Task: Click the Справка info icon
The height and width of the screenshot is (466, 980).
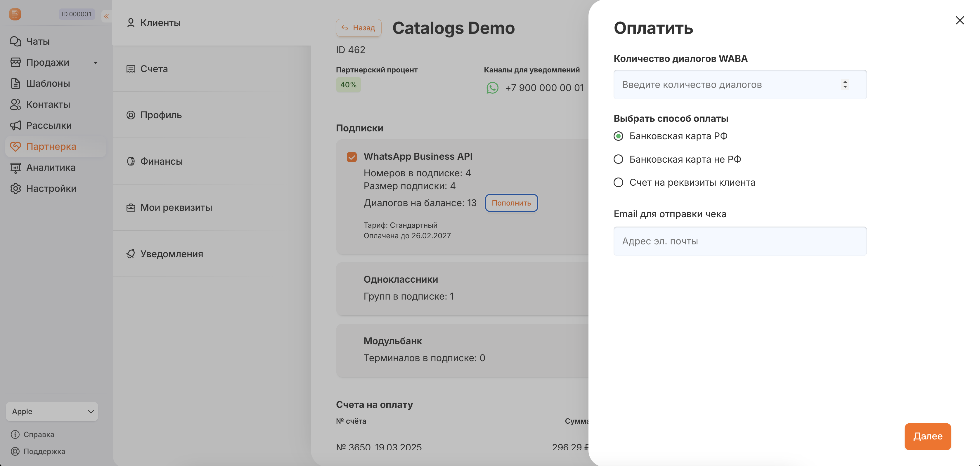Action: [15, 434]
